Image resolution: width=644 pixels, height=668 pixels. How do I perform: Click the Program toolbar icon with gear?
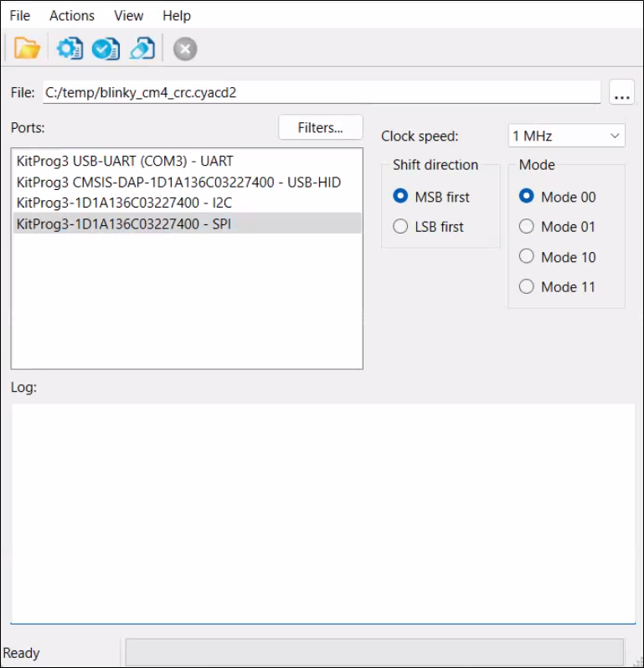[70, 49]
